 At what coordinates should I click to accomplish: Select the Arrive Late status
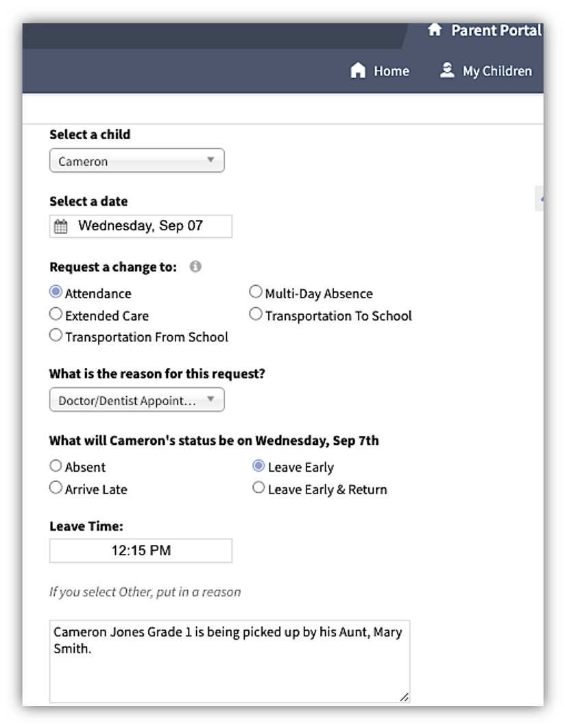pos(56,488)
